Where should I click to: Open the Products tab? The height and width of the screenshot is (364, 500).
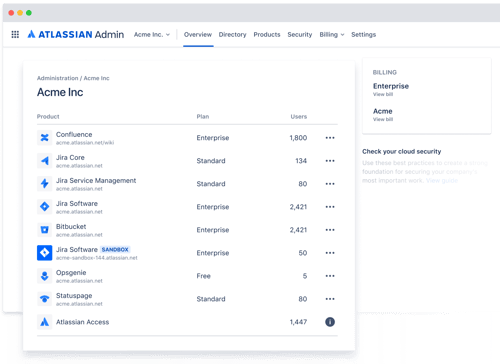coord(267,34)
